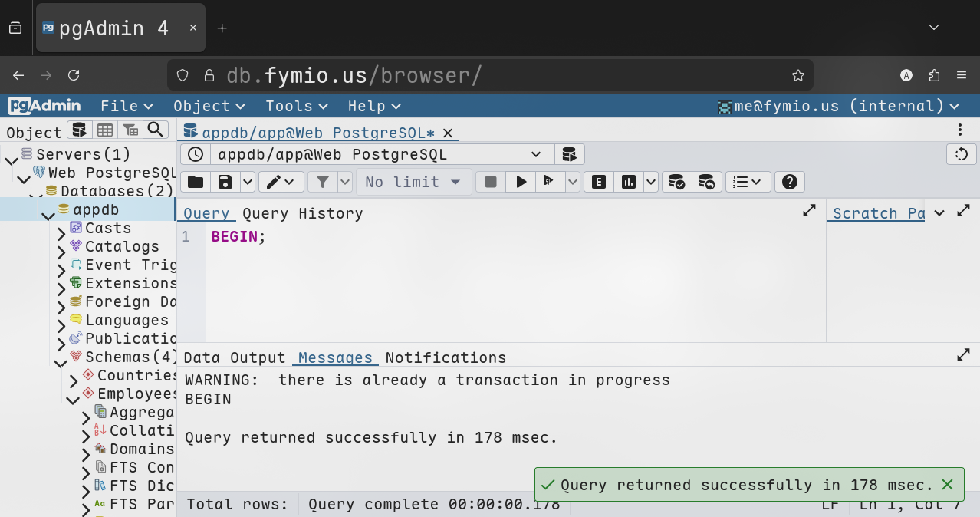Open the No limit rows dropdown

click(x=413, y=182)
